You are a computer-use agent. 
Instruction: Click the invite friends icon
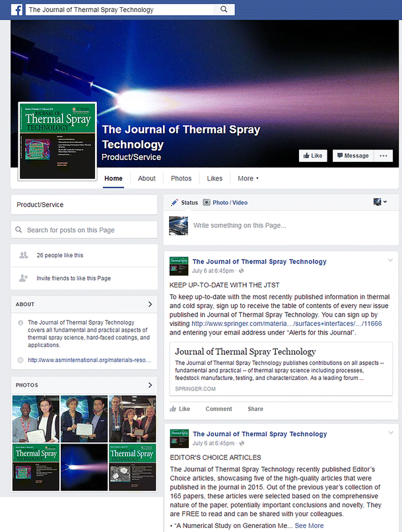click(23, 278)
